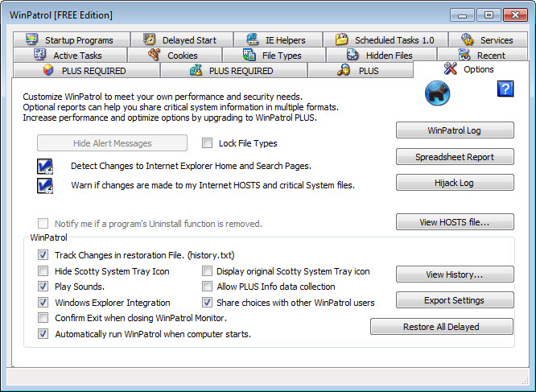Uncheck Windows Explorer Integration
This screenshot has height=392, width=536.
click(43, 303)
